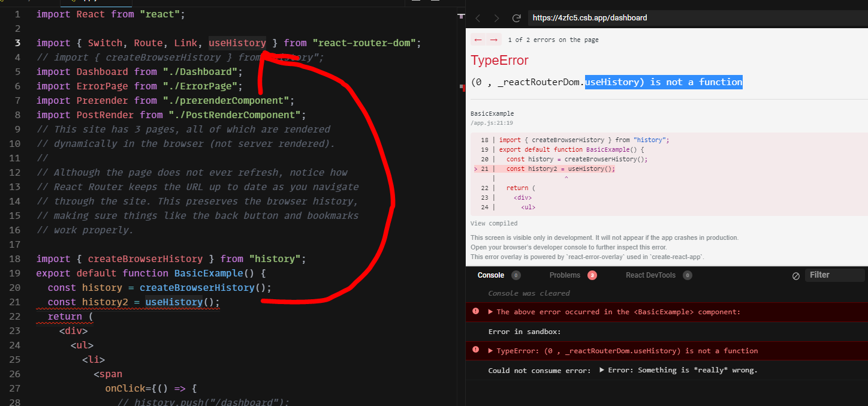Show previous error with left red arrow

(x=478, y=40)
